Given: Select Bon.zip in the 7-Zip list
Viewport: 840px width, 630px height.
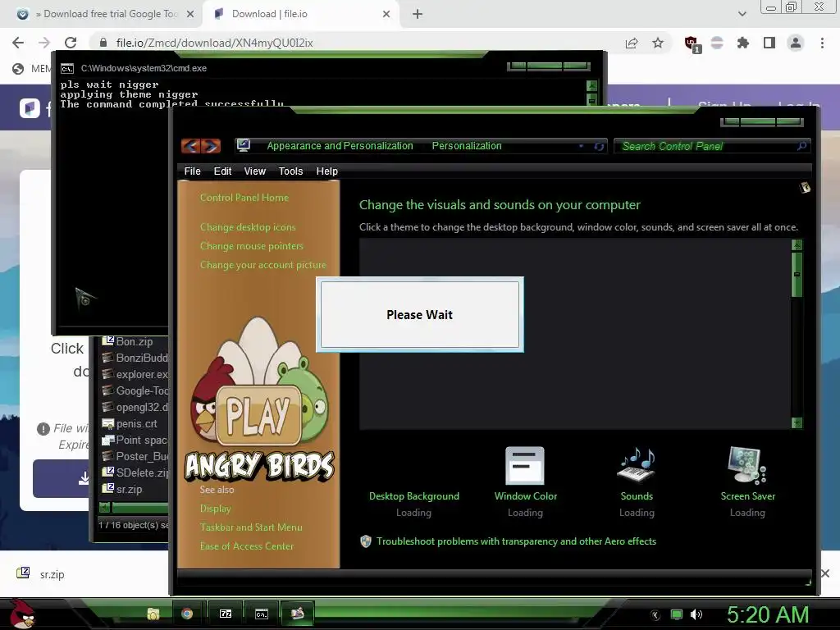Looking at the screenshot, I should (134, 341).
